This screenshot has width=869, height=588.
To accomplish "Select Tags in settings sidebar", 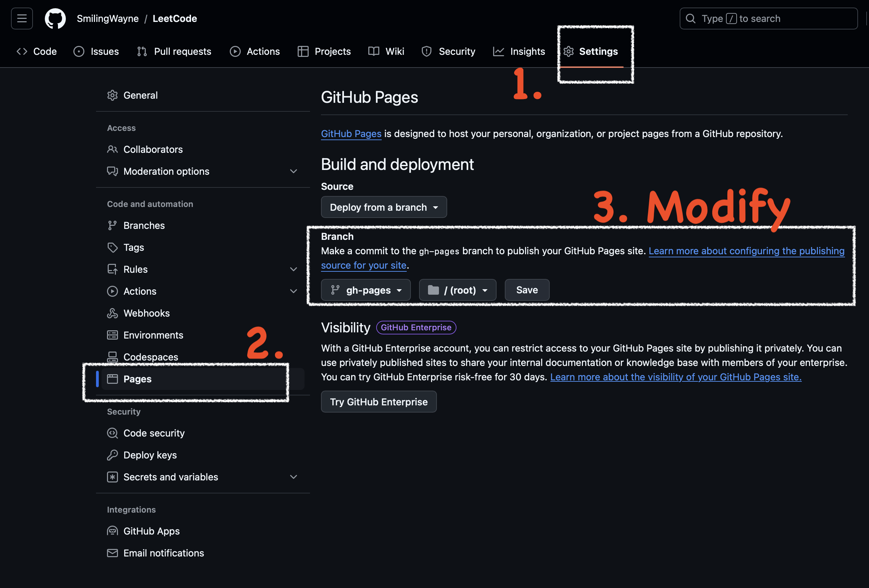I will coord(203,247).
